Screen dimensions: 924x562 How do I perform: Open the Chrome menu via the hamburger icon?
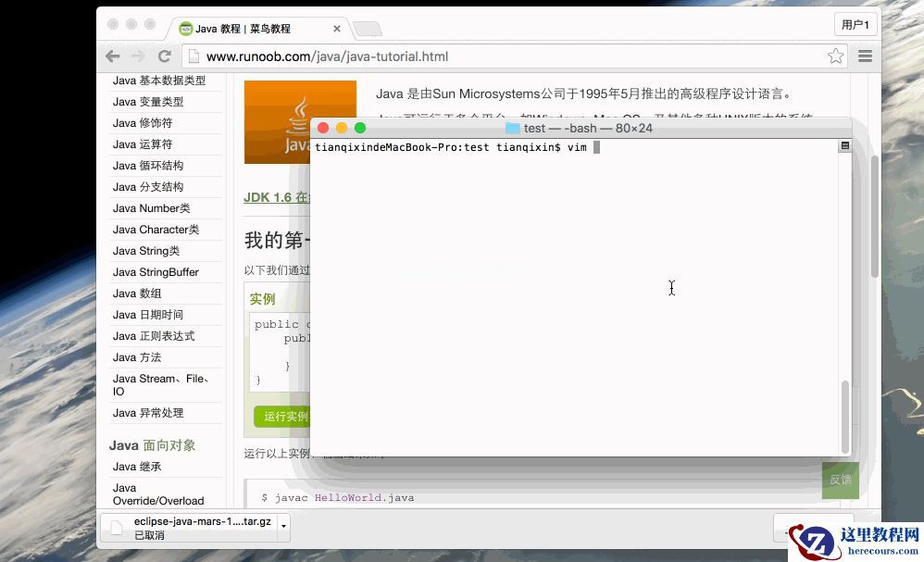tap(865, 56)
